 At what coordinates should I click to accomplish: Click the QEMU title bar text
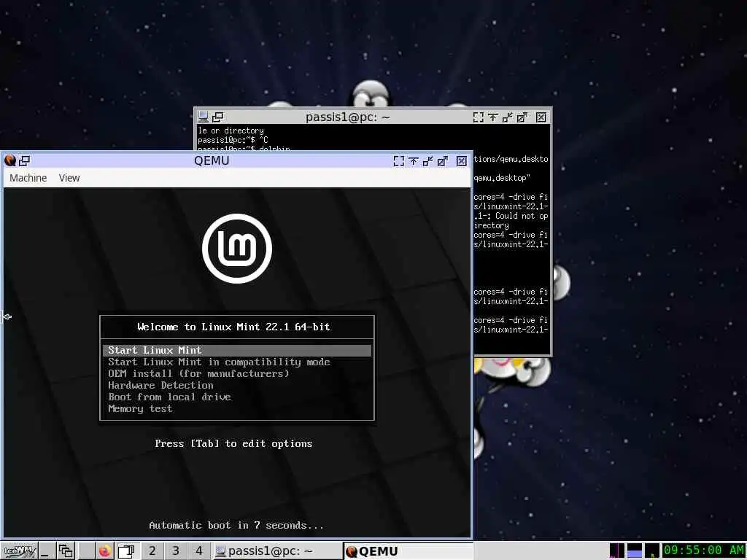(x=212, y=161)
